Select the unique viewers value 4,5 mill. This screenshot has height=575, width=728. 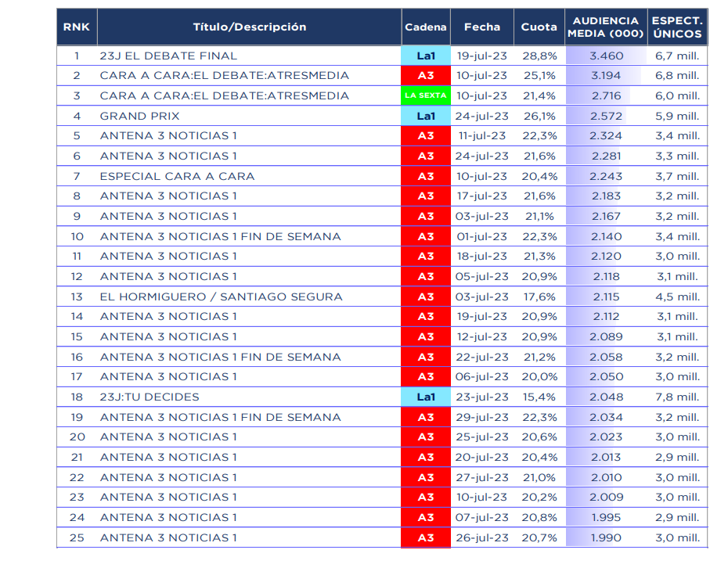point(677,297)
